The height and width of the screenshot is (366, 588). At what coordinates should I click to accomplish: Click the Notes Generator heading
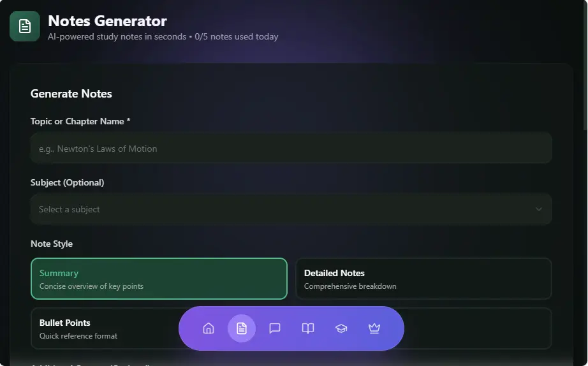click(x=107, y=21)
